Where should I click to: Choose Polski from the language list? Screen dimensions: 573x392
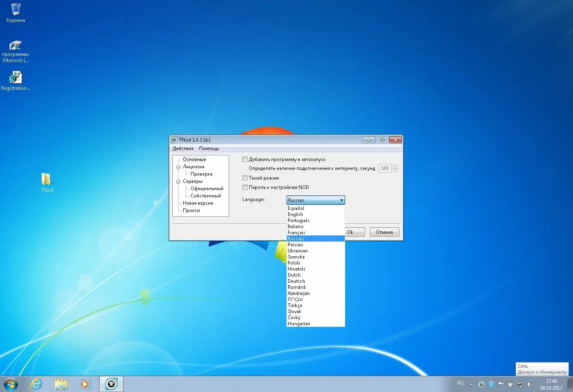(x=316, y=263)
